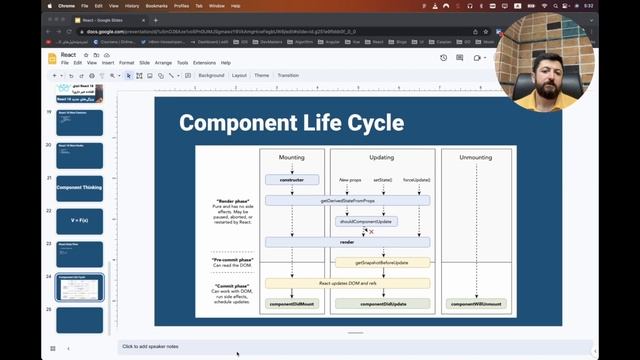Open the zoom level dropdown arrow
Image resolution: width=640 pixels, height=360 pixels.
click(119, 76)
